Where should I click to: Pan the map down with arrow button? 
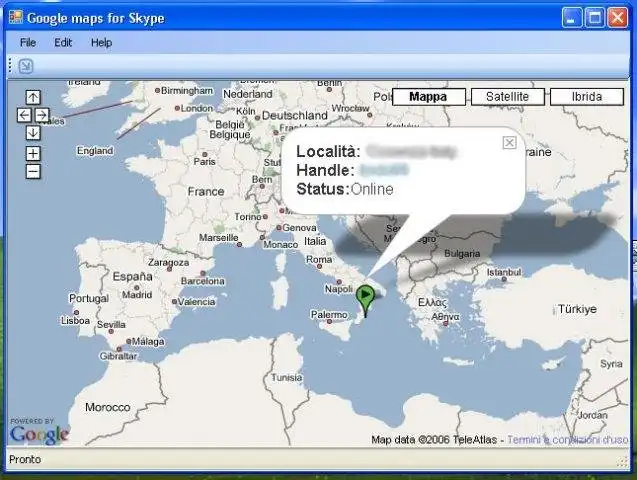pyautogui.click(x=33, y=133)
